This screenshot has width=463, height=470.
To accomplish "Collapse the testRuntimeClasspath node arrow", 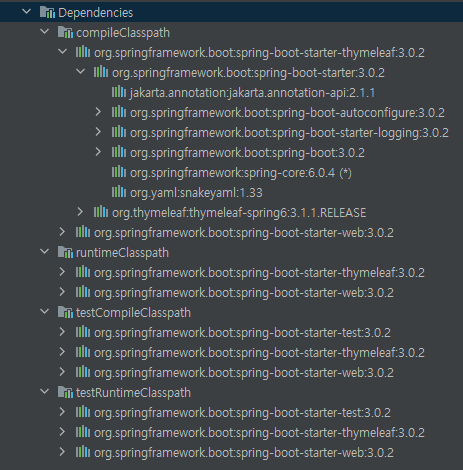I will coord(44,392).
